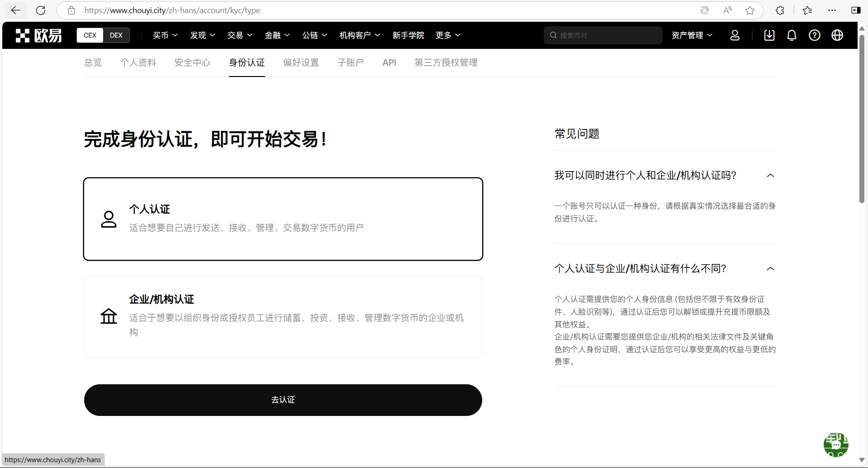Open the 个人资料 tab
The image size is (868, 468).
point(138,63)
